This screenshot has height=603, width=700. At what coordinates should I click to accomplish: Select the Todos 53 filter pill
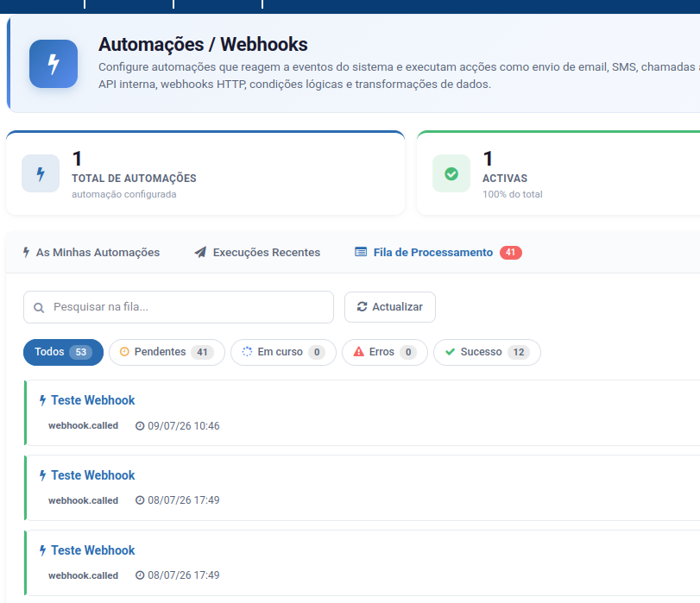coord(63,352)
